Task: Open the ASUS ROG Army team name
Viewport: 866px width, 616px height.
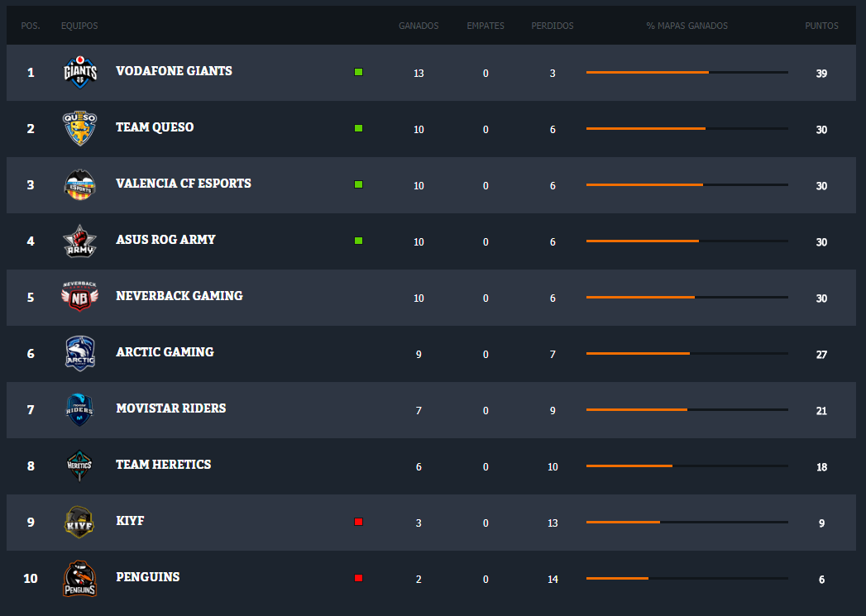Action: [x=165, y=240]
